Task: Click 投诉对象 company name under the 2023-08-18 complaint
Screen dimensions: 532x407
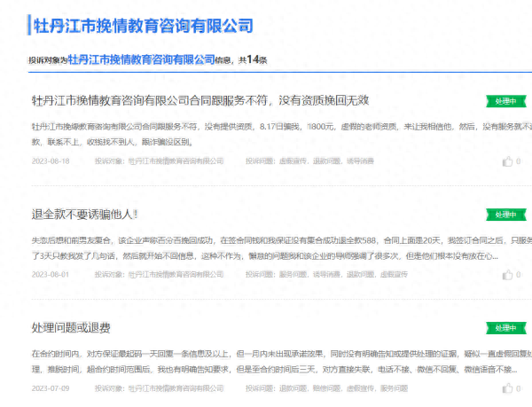Action: coord(176,161)
